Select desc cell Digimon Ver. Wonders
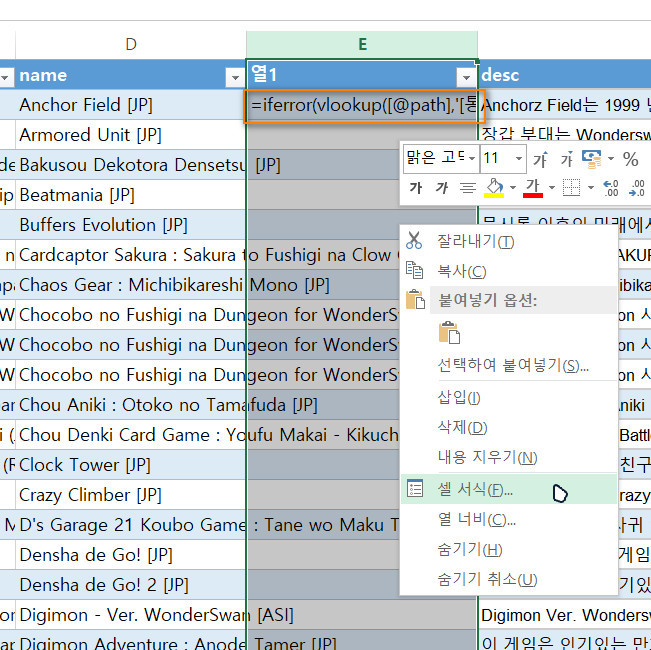Screen dimensions: 651x650 pyautogui.click(x=565, y=615)
